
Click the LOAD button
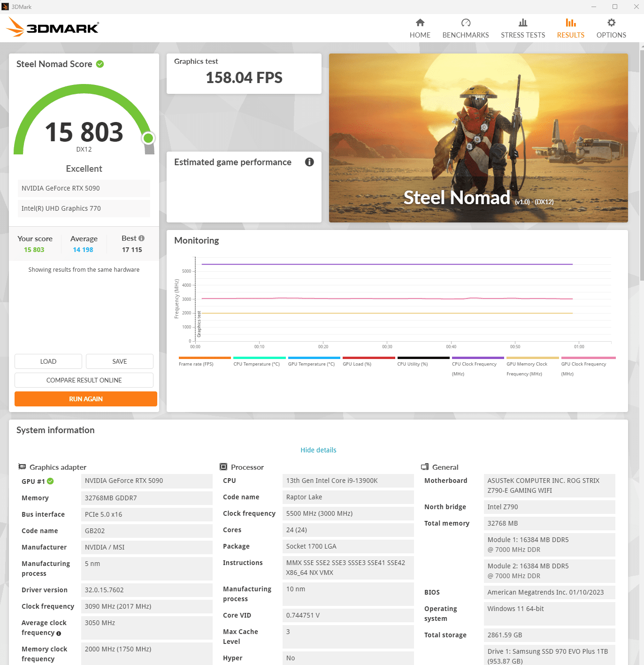tap(48, 361)
